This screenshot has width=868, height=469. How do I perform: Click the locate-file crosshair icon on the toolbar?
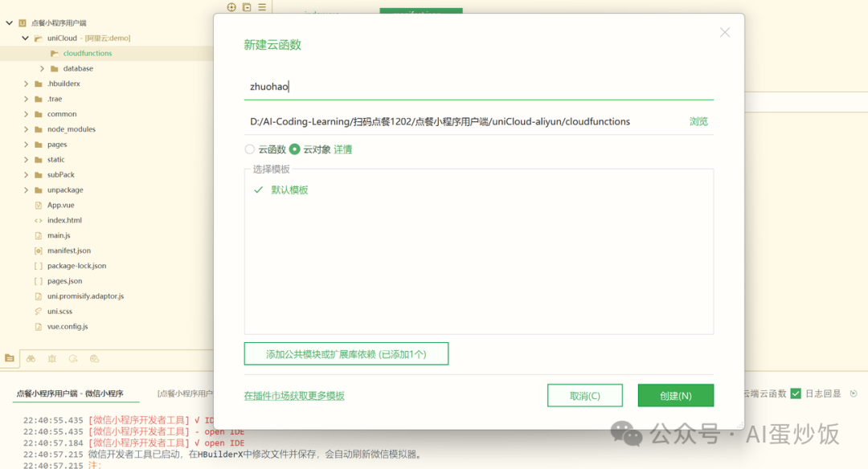click(x=231, y=6)
